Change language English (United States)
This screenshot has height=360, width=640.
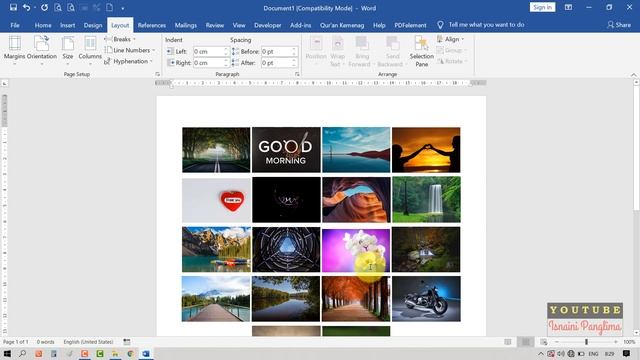(88, 342)
